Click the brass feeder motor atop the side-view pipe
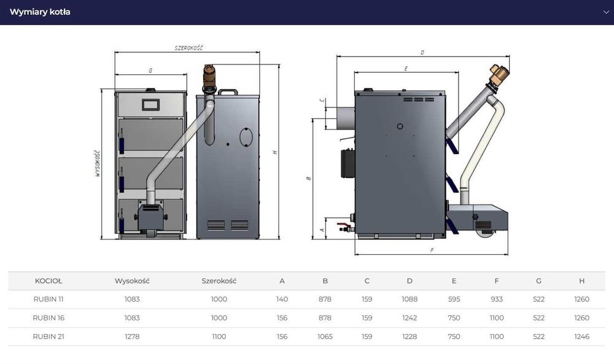This screenshot has width=614, height=364. coord(499,74)
